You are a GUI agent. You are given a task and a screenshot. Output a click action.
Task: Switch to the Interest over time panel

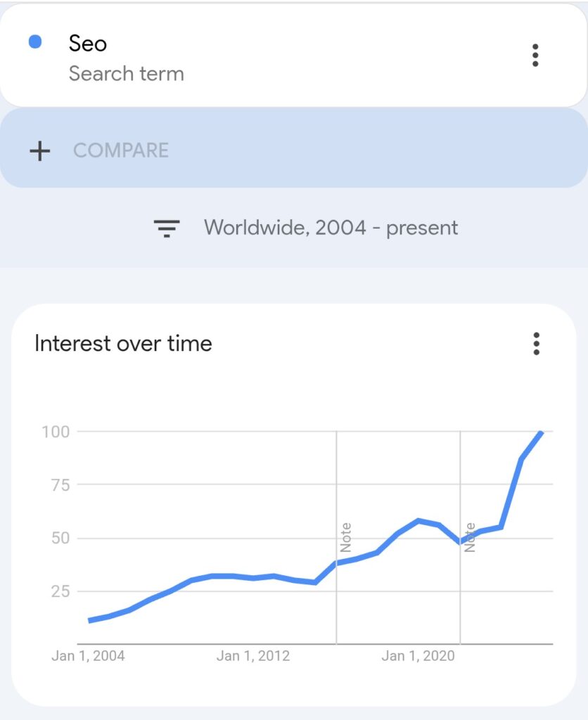[x=123, y=343]
